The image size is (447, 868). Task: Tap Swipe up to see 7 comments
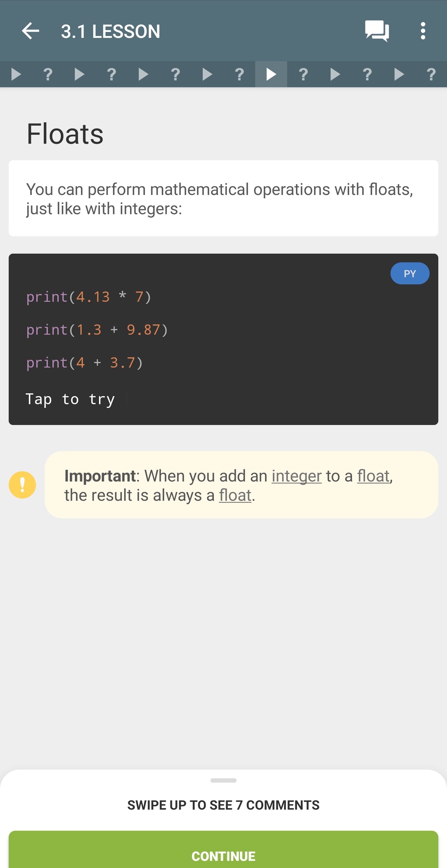click(x=223, y=805)
